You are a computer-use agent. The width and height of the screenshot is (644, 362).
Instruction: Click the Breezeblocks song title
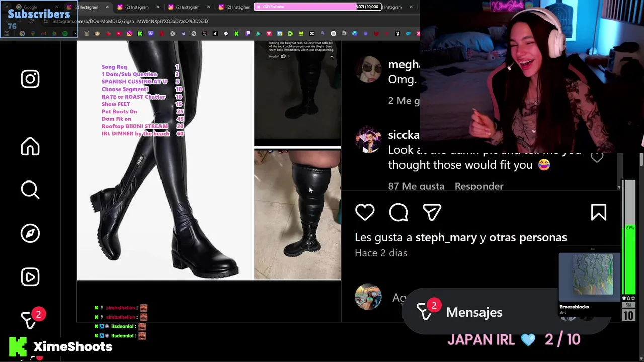[x=574, y=307]
